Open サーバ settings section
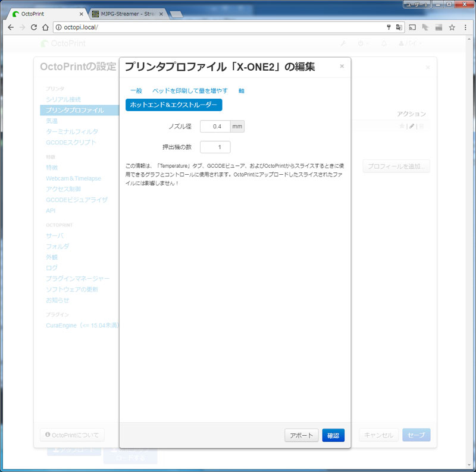The image size is (476, 472). click(x=55, y=235)
